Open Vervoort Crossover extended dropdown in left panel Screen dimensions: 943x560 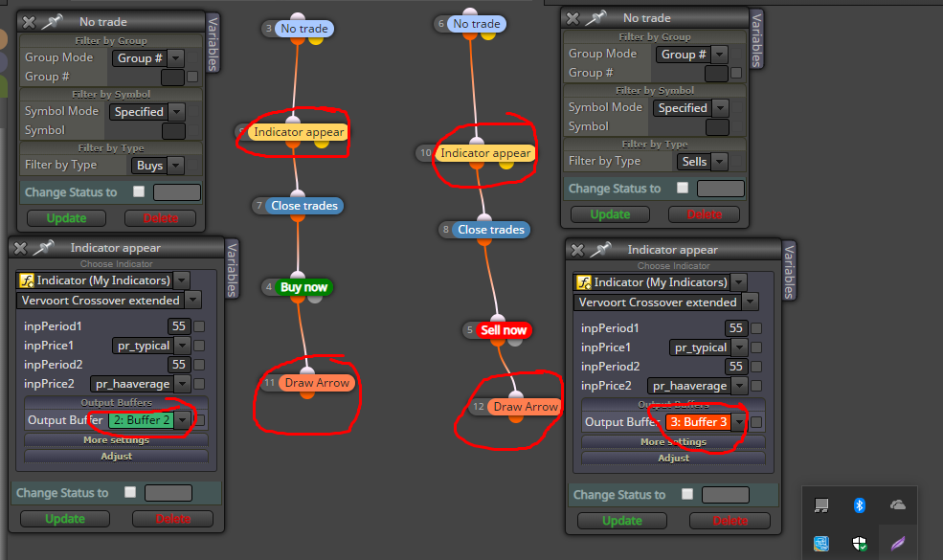(x=108, y=300)
